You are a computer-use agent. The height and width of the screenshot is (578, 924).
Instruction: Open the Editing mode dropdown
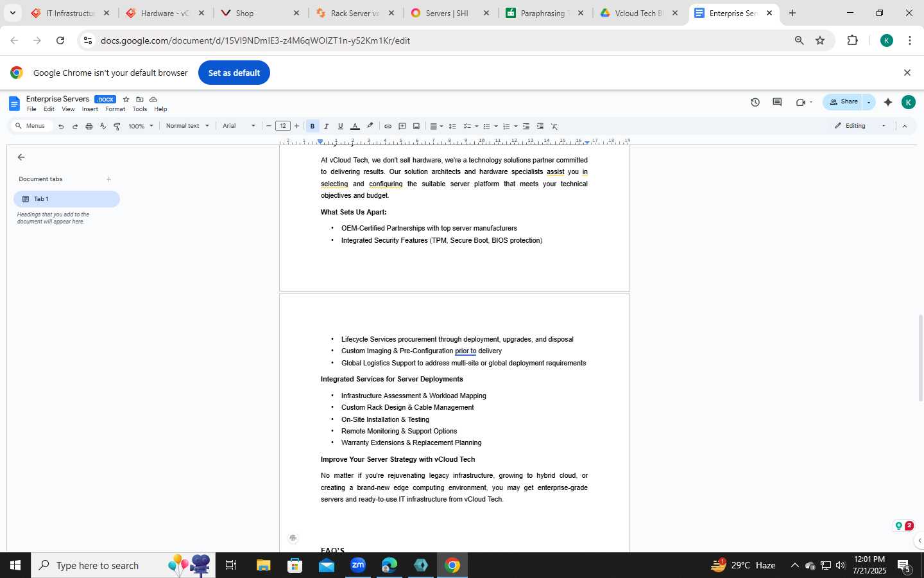click(860, 126)
